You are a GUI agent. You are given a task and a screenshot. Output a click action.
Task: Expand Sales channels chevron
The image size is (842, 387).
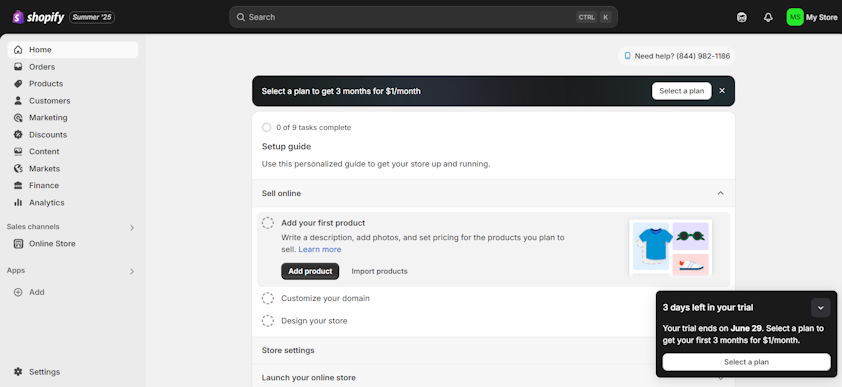(x=132, y=228)
